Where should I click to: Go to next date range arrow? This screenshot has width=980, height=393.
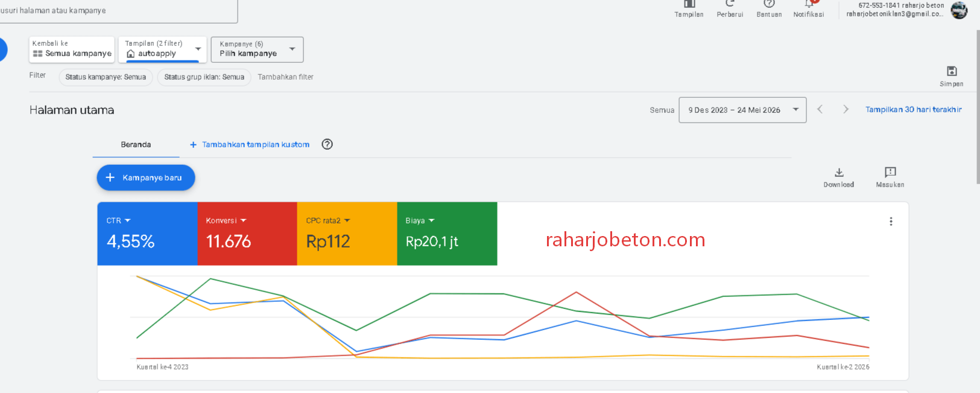pyautogui.click(x=846, y=109)
